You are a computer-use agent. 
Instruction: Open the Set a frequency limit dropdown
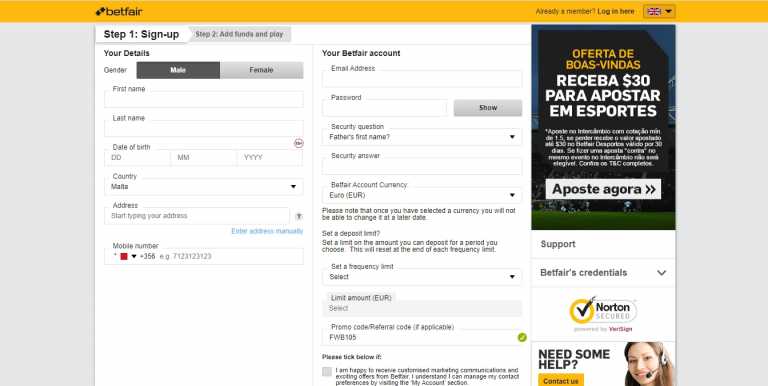pos(422,277)
